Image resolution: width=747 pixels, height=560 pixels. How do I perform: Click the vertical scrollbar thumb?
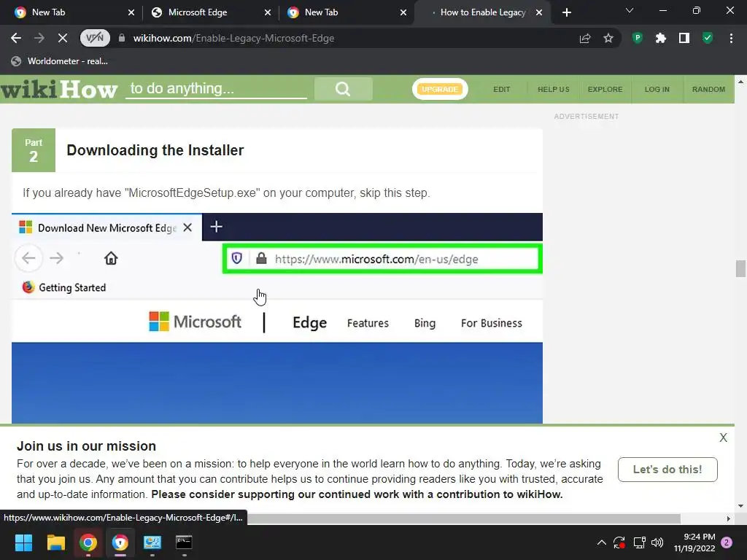pyautogui.click(x=740, y=268)
